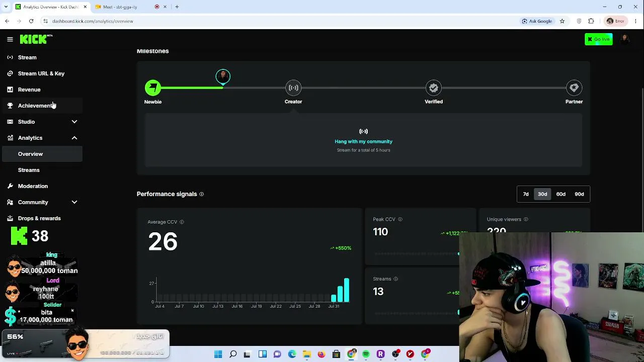Viewport: 644px width, 362px height.
Task: Open the Windows Start menu
Action: pos(218,354)
